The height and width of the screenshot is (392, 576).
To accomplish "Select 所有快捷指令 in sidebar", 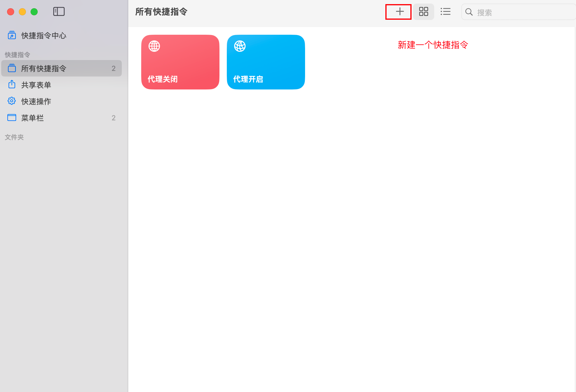I will point(44,69).
